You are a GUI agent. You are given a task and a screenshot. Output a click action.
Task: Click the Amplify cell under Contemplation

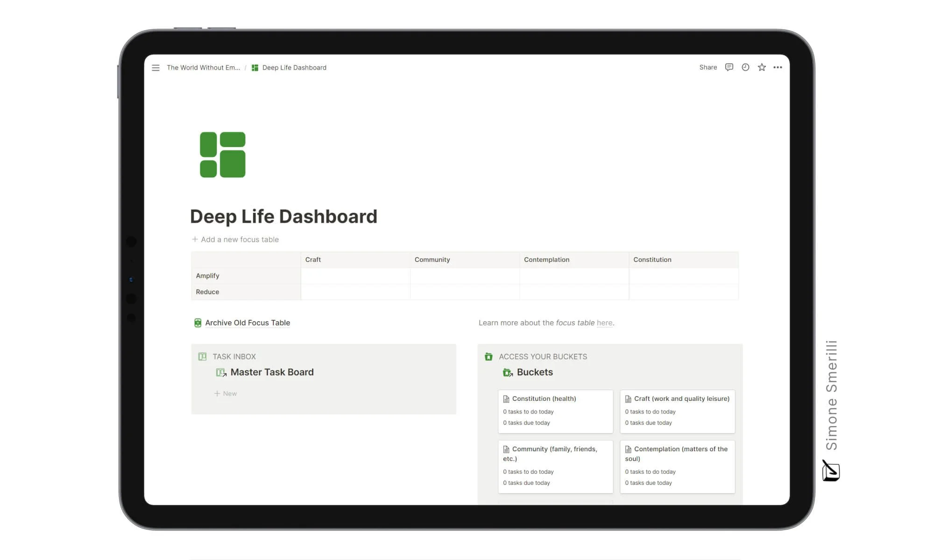pos(574,276)
